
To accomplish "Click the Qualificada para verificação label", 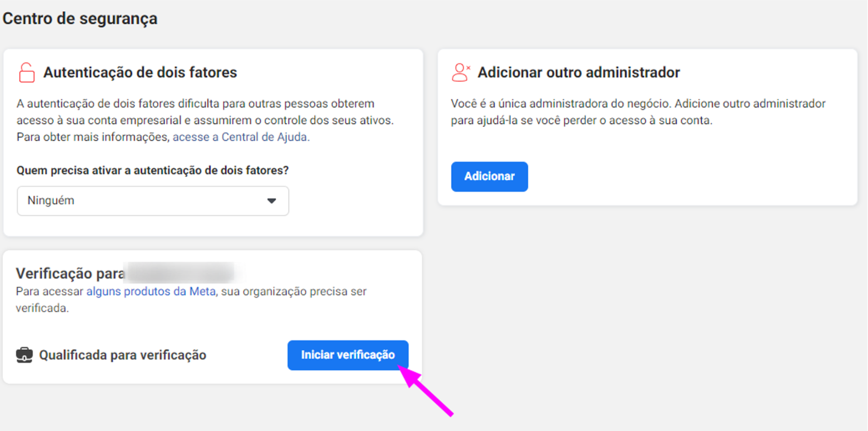I will (x=122, y=355).
